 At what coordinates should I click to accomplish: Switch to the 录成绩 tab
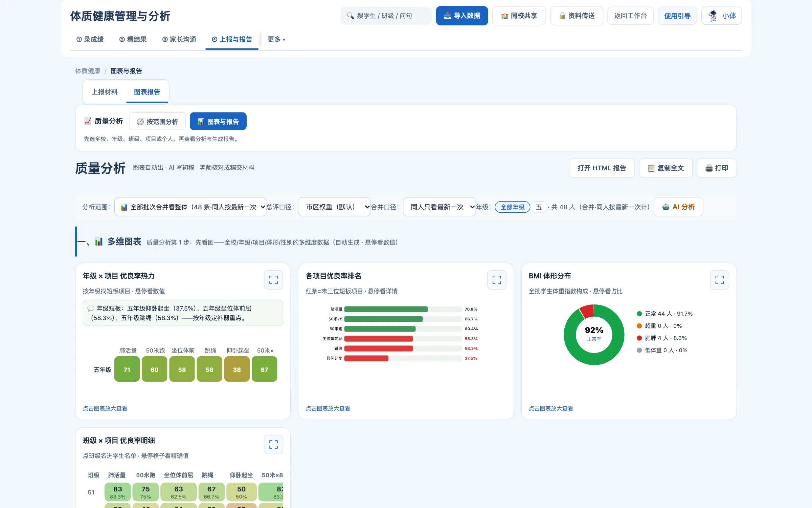[90, 40]
